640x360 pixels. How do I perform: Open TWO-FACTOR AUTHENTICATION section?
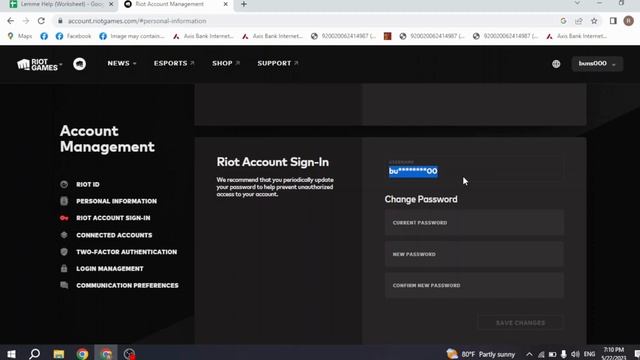pos(127,252)
